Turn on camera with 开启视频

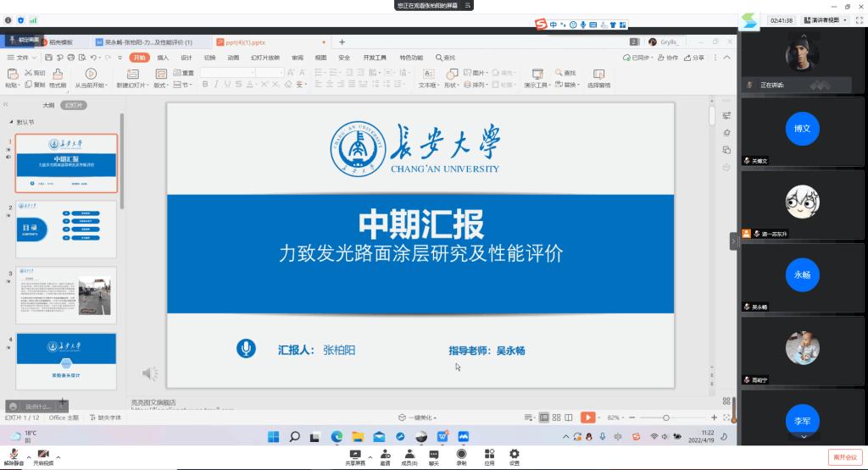coord(42,454)
